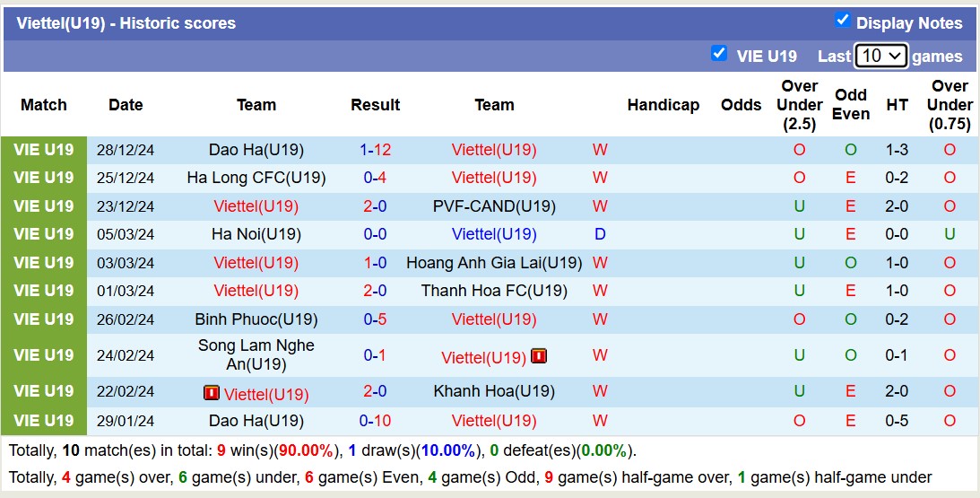Image resolution: width=980 pixels, height=498 pixels.
Task: Open Dao Ha(U19) team link on 28/12/24
Action: [x=256, y=150]
